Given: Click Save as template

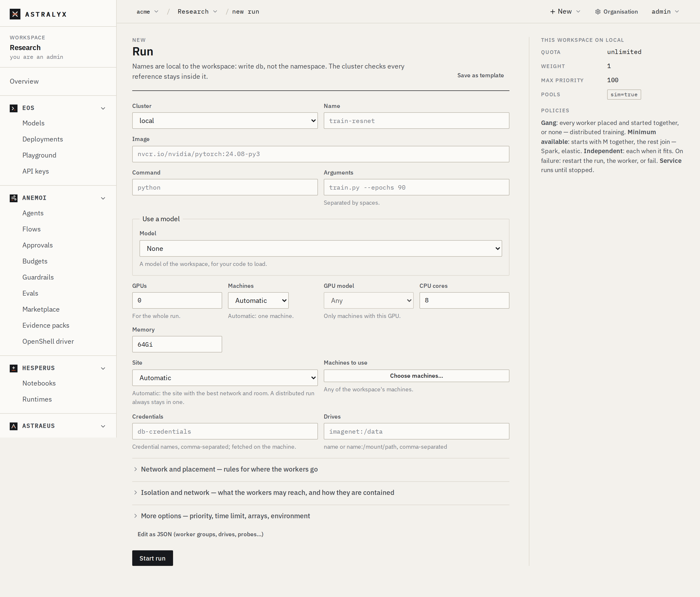Looking at the screenshot, I should point(481,75).
